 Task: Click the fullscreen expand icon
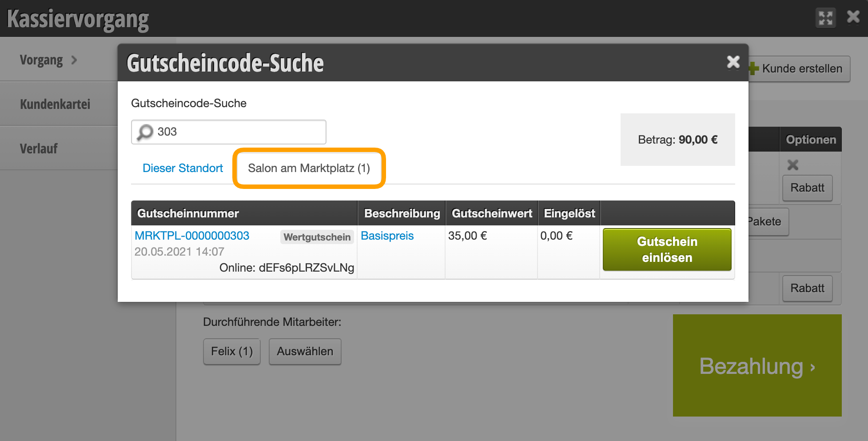click(826, 18)
